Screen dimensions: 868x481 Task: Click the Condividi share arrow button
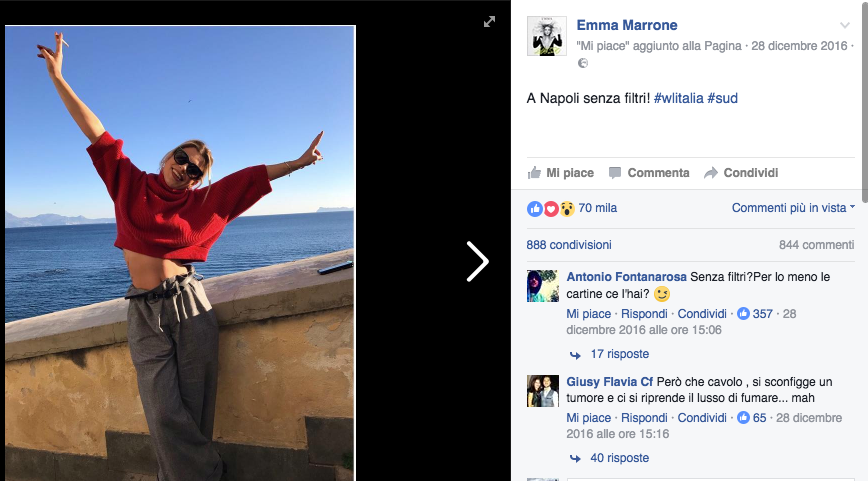pos(741,173)
